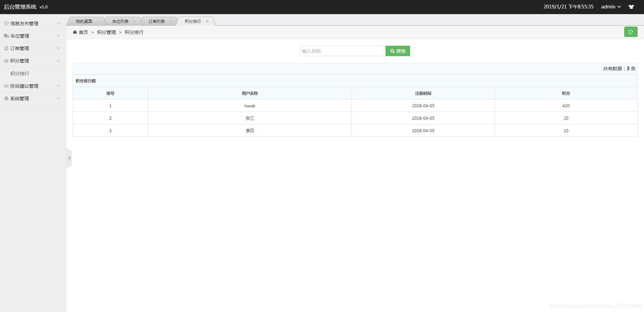Open the 车位管理 menu label

20,36
